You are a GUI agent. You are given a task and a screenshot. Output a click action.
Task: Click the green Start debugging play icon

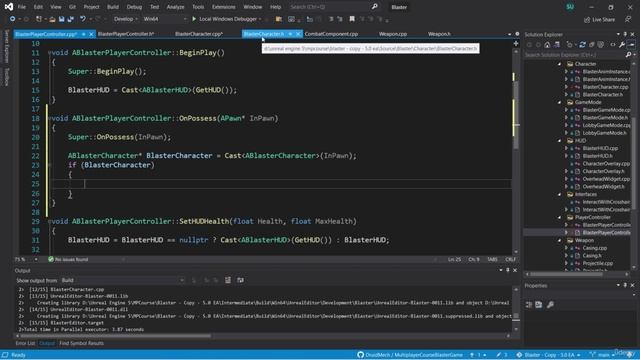click(194, 19)
